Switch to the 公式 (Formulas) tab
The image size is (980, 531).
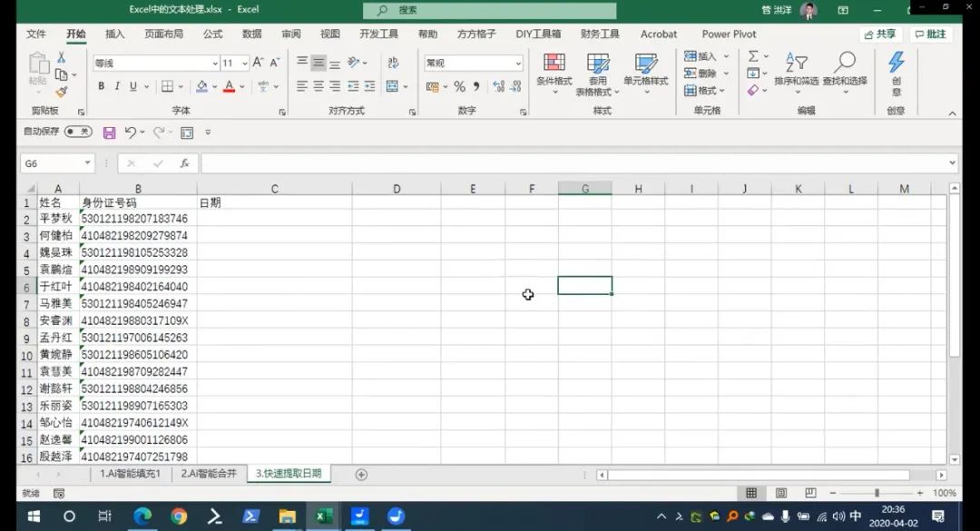coord(212,34)
